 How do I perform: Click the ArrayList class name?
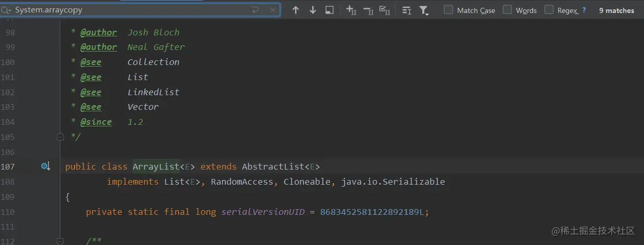click(x=156, y=166)
